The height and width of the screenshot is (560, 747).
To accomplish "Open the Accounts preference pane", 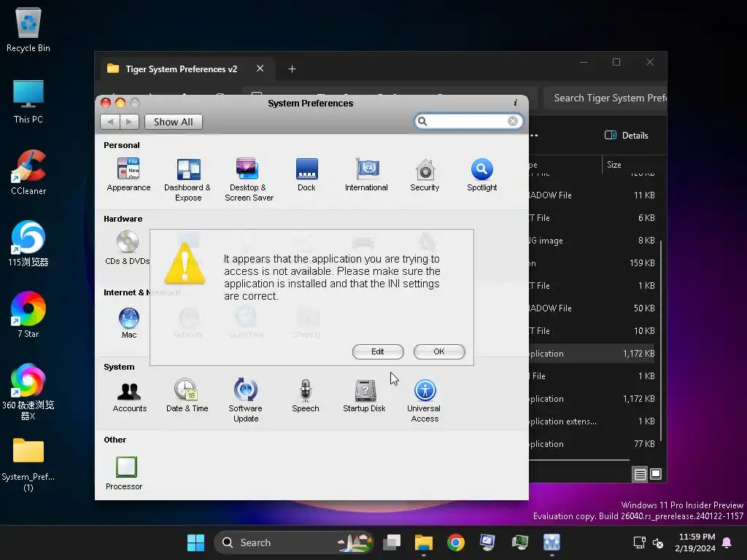I will pyautogui.click(x=130, y=396).
